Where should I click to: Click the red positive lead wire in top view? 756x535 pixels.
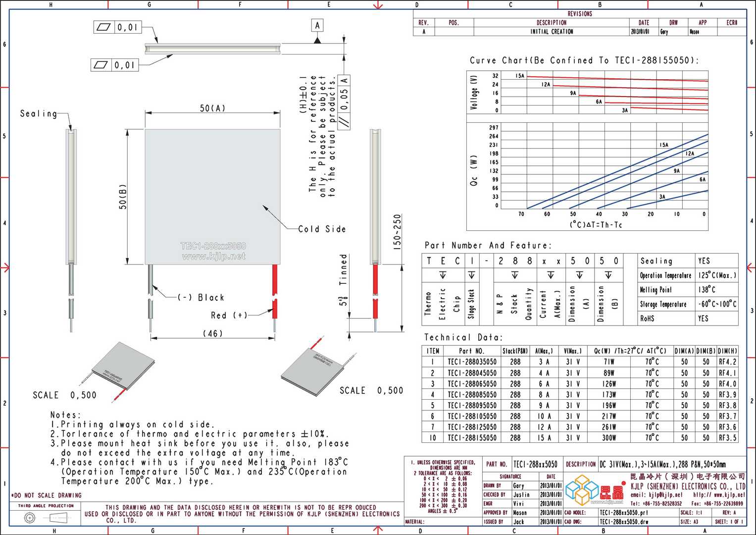coord(274,291)
